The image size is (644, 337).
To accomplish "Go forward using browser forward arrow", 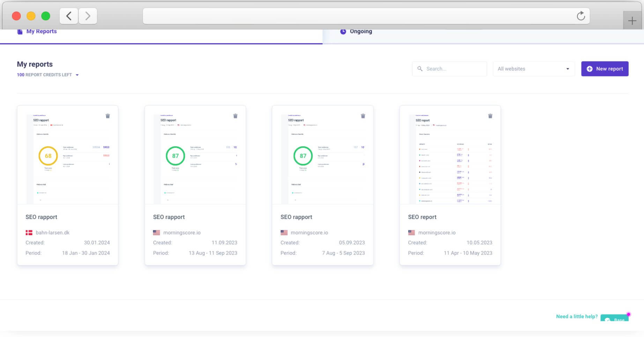I will tap(88, 16).
